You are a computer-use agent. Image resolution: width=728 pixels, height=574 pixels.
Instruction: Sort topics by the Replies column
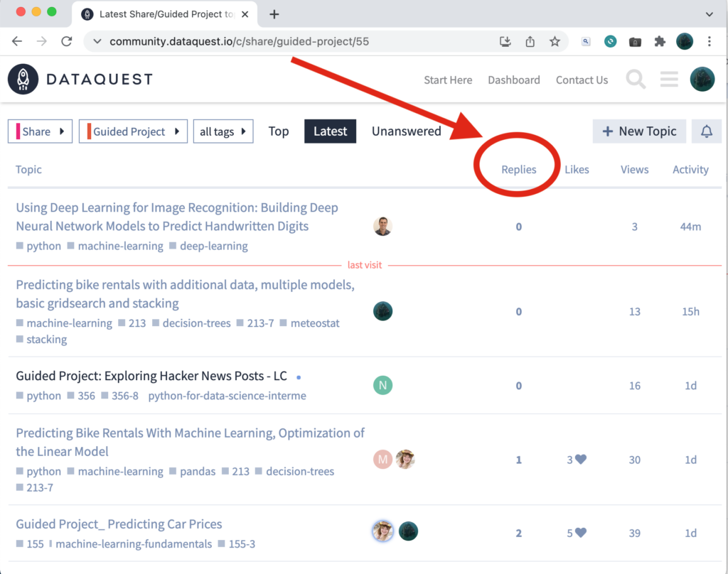[x=518, y=169]
